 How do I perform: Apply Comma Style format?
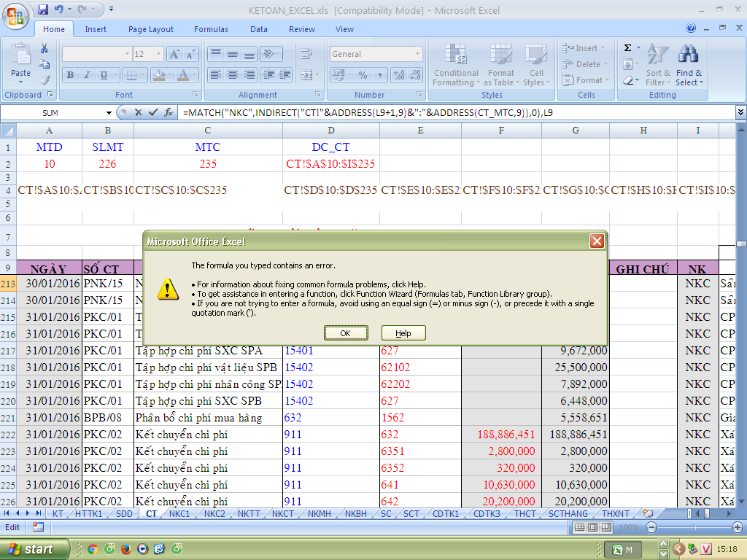[x=379, y=75]
